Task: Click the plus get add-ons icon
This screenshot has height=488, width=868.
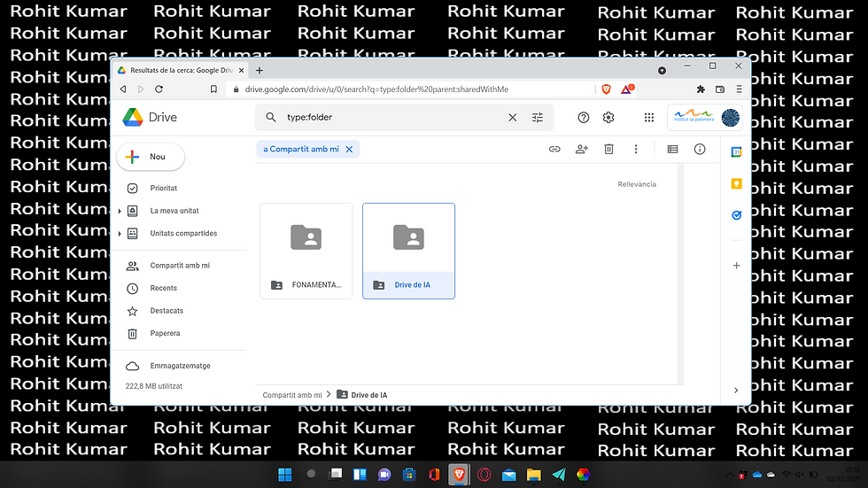Action: (736, 266)
